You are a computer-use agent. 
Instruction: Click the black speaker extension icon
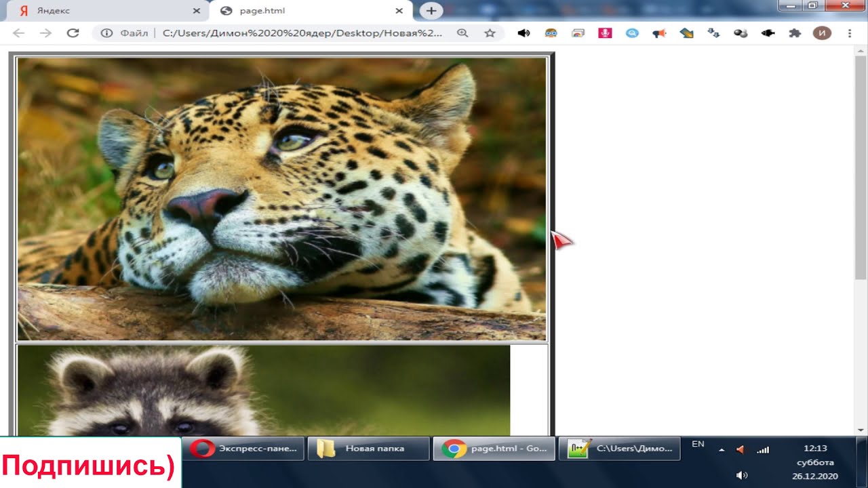coord(524,33)
